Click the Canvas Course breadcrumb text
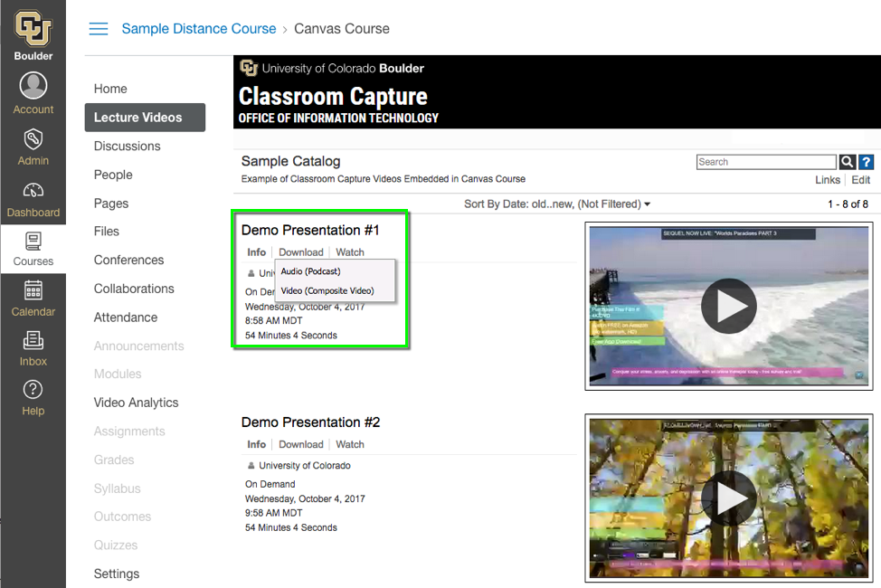Screen dimensions: 881x588 click(x=342, y=29)
